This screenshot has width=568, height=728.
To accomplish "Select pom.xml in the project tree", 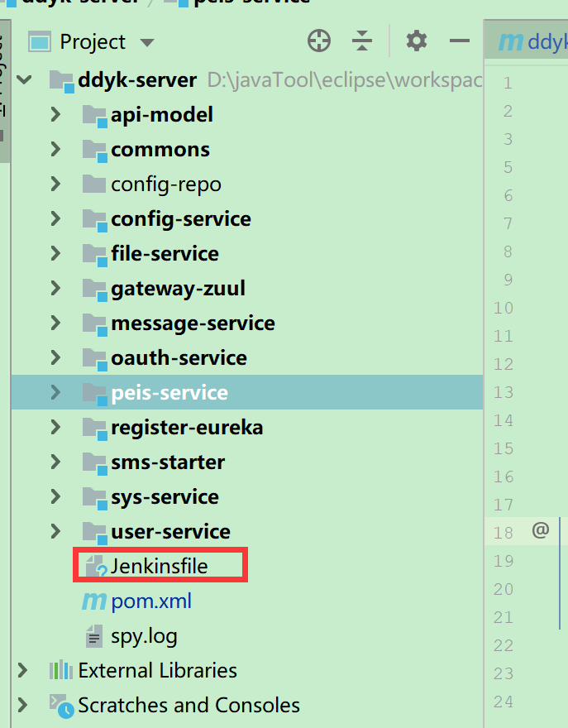I will pos(150,601).
